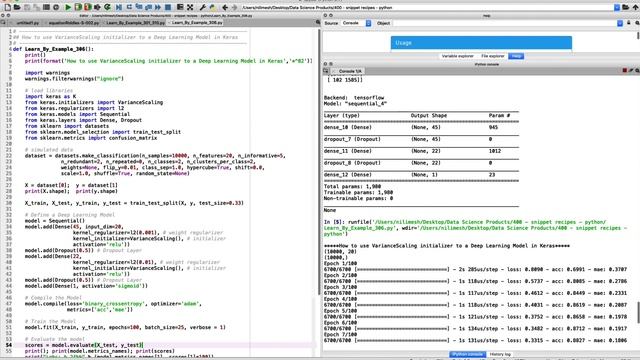The width and height of the screenshot is (640, 360).
Task: Open the editor options gear icon
Action: pyautogui.click(x=318, y=22)
